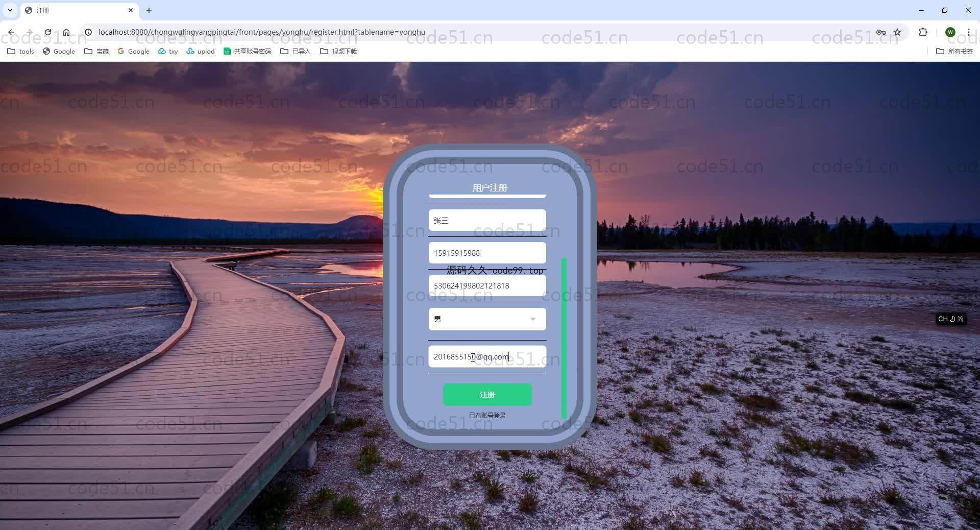
Task: Open the Chrome profile avatar W
Action: (x=950, y=32)
